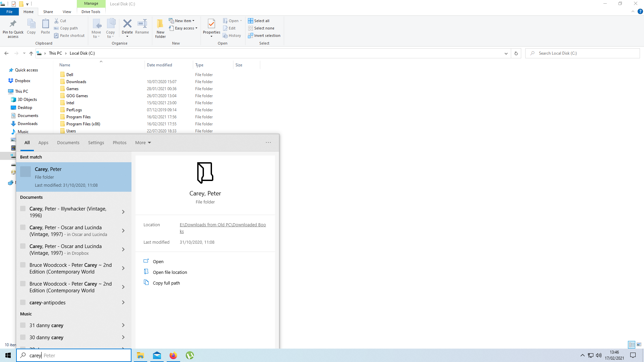
Task: Select 3D Objects in the navigation pane
Action: [27, 100]
